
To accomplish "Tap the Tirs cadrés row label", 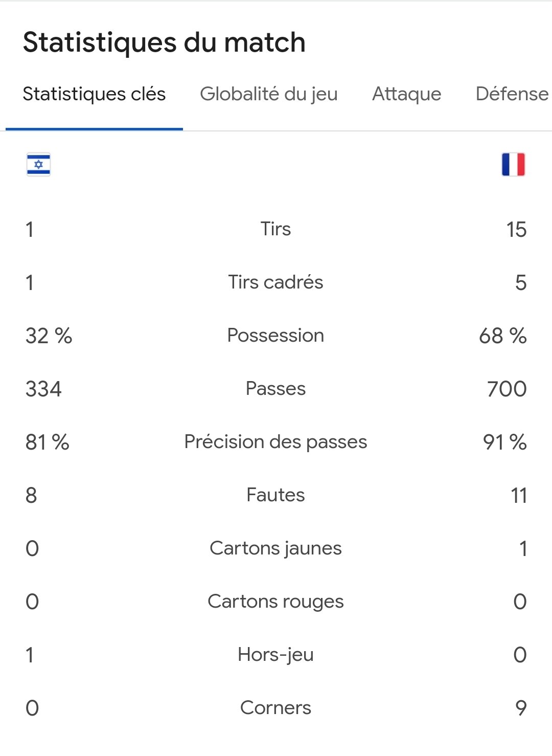I will (275, 282).
